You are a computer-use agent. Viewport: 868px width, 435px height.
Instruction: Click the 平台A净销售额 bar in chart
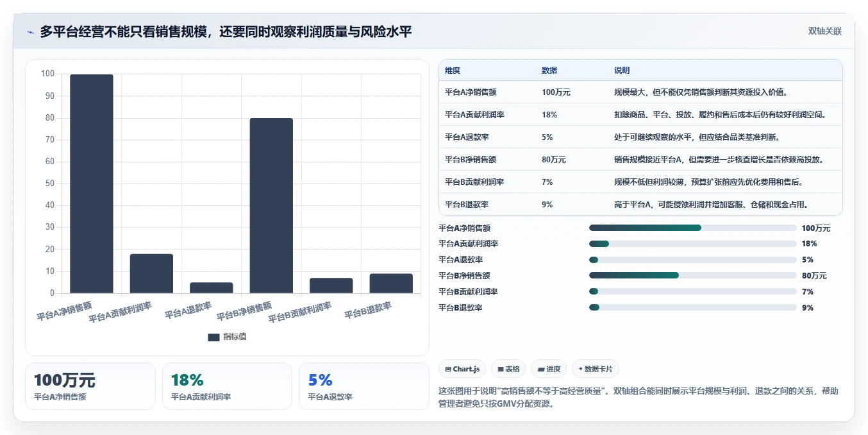tap(92, 184)
